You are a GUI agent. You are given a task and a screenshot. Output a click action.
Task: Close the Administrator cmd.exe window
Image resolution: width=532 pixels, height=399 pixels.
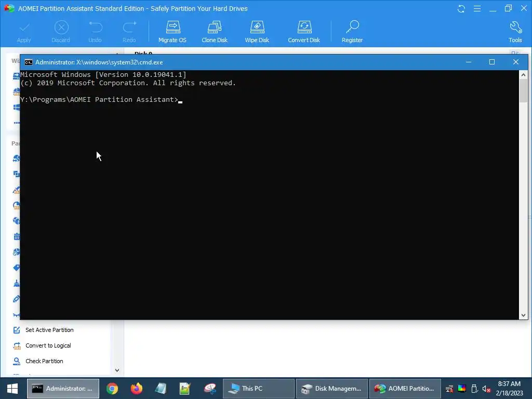tap(516, 62)
